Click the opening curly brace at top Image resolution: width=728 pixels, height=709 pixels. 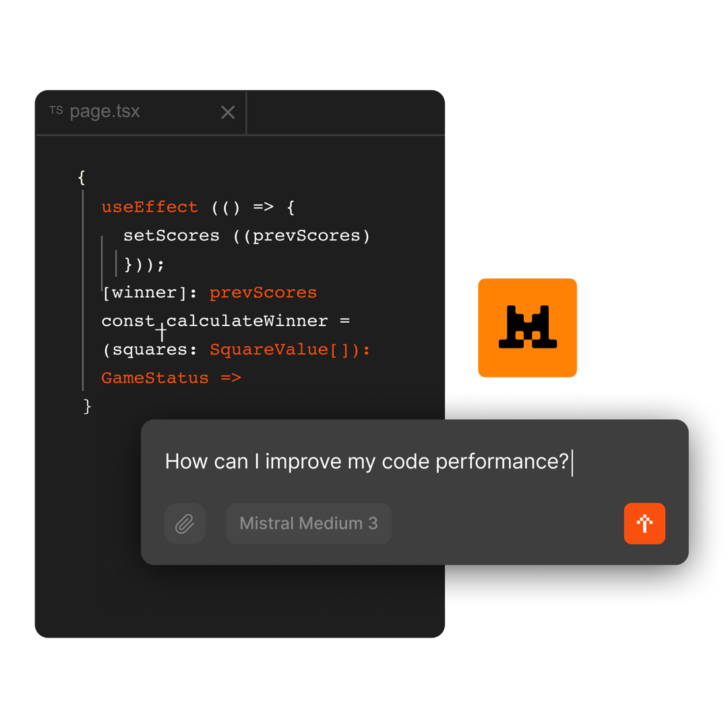coord(82,177)
